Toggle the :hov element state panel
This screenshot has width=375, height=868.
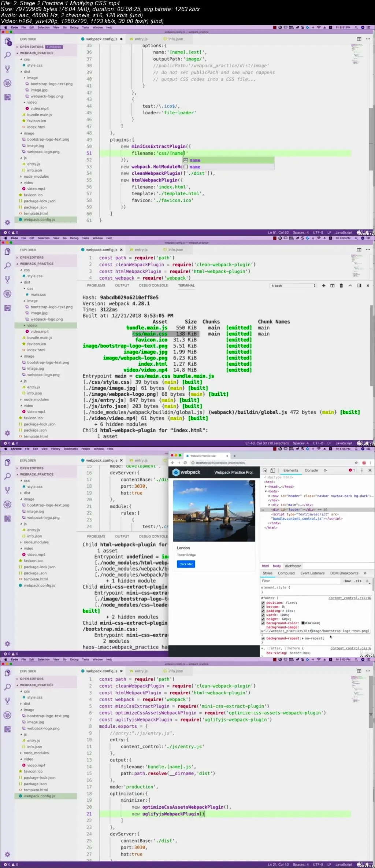tap(347, 581)
